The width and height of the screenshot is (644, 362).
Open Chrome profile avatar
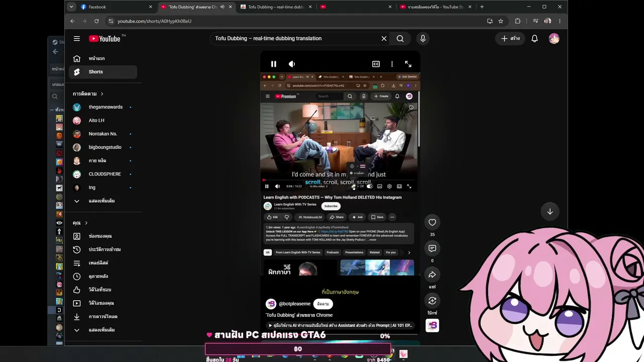click(547, 21)
